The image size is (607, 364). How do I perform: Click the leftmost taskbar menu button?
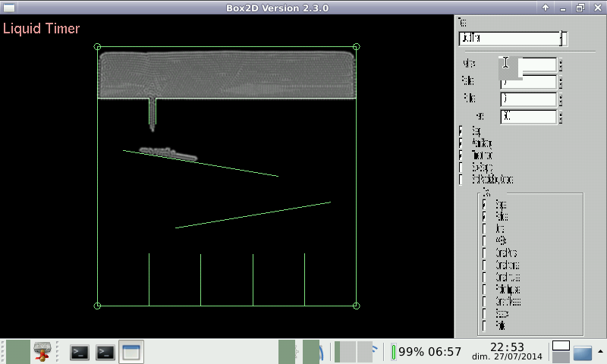(x=17, y=352)
